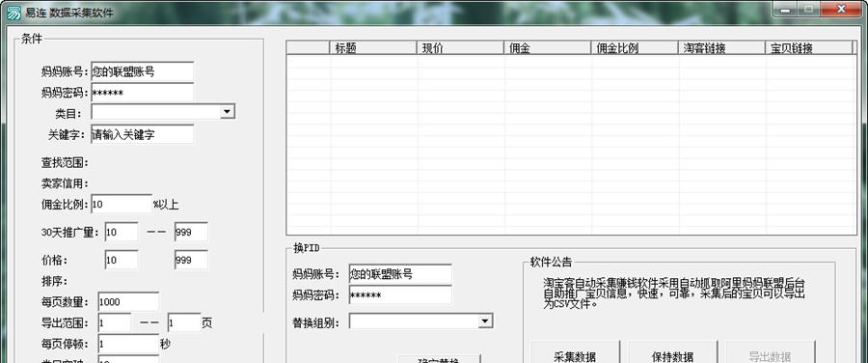Image resolution: width=868 pixels, height=363 pixels.
Task: Open the 替换组别 dropdown
Action: click(x=485, y=321)
